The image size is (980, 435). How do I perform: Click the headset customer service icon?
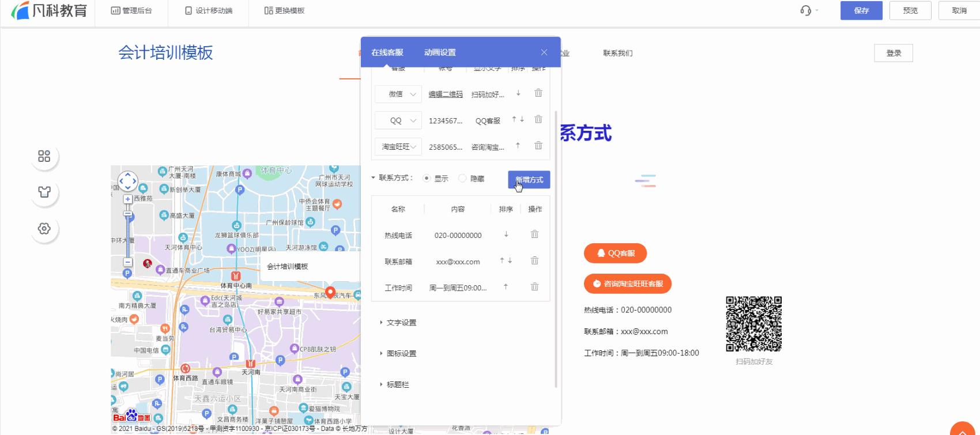tap(806, 10)
